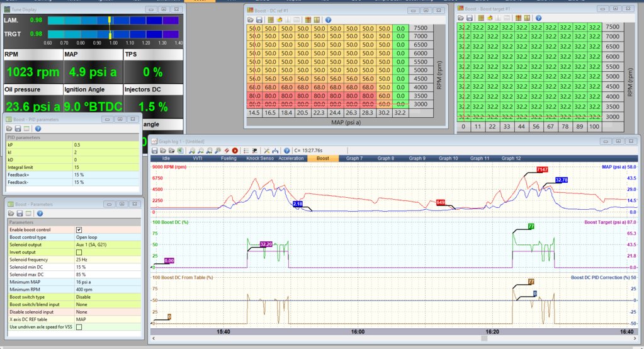The height and width of the screenshot is (349, 644).
Task: Edit the Solenoid min DC value 15 %
Action: click(108, 267)
